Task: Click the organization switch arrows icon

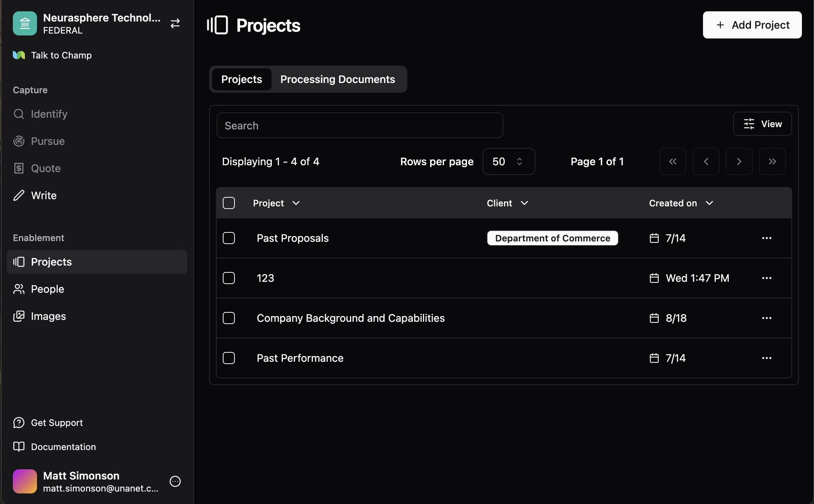Action: click(175, 24)
